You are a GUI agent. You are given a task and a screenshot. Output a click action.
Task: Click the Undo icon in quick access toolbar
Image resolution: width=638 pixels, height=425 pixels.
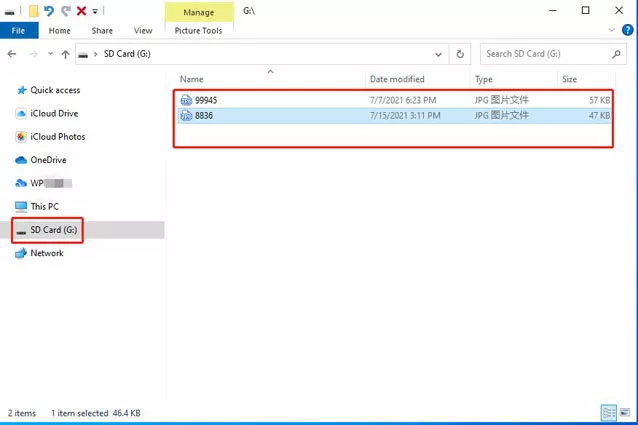(49, 11)
